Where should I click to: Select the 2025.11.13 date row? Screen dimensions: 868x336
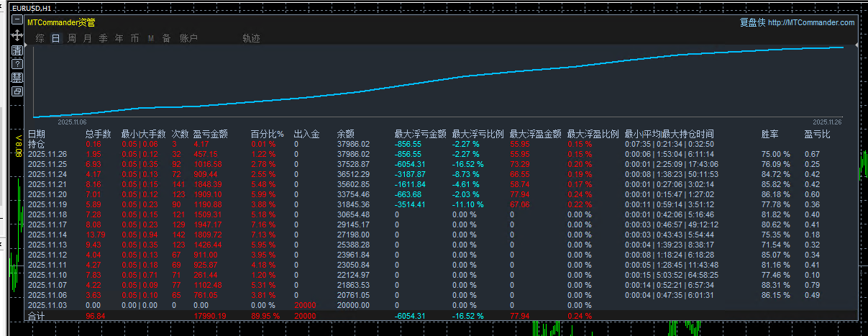[x=47, y=245]
